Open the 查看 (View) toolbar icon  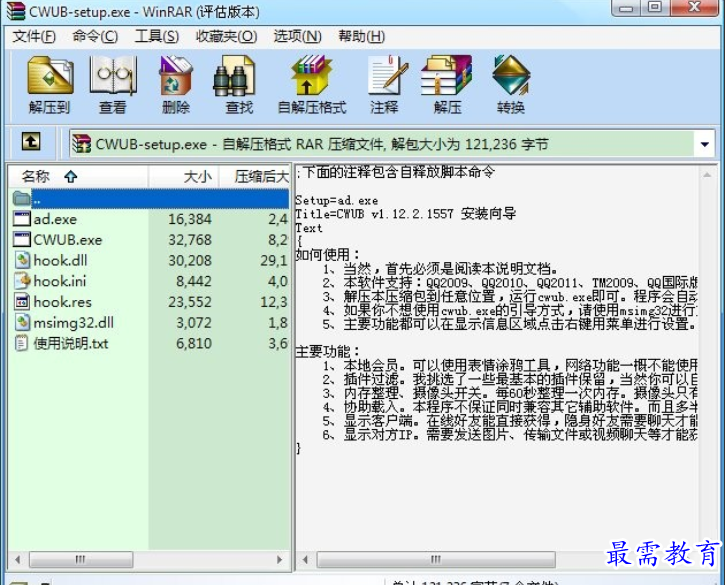tap(113, 76)
